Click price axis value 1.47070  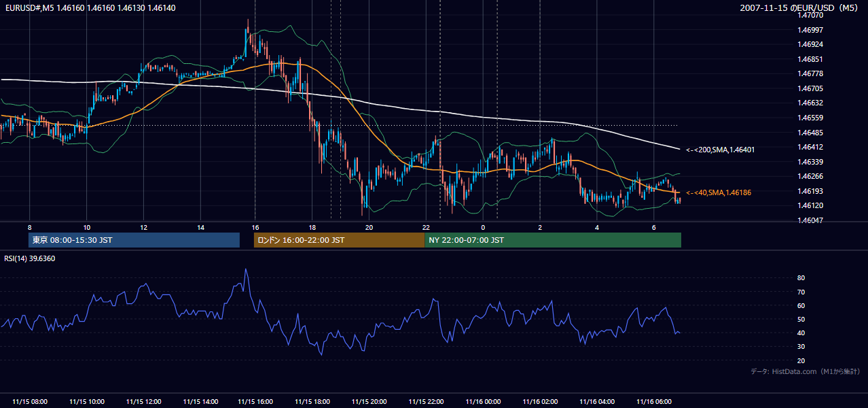(810, 15)
